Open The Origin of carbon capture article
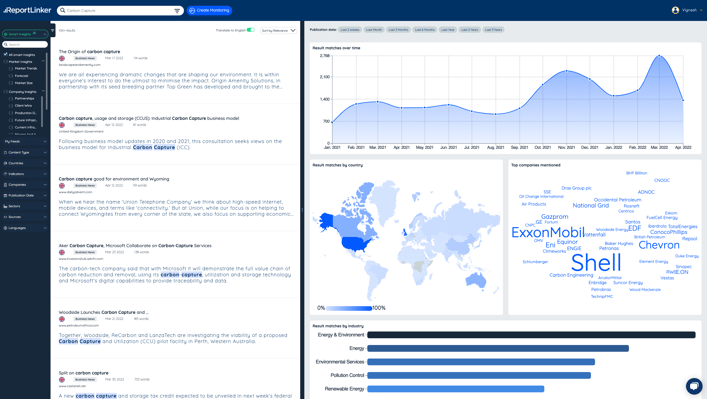Viewport: 707px width, 399px height. coord(89,51)
